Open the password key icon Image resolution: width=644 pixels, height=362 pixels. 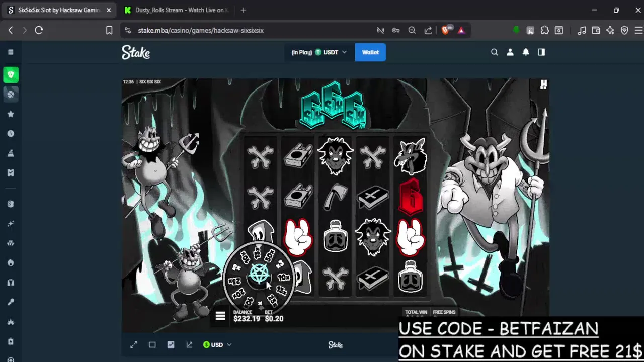(396, 30)
